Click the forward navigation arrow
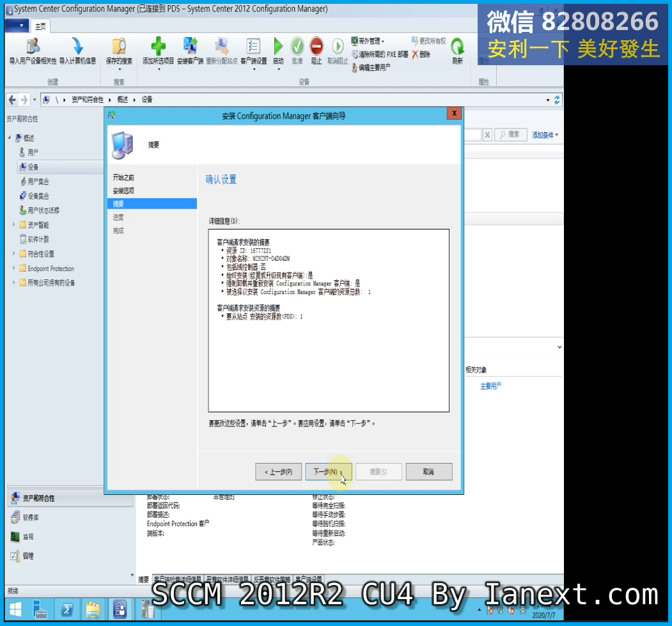 point(24,100)
